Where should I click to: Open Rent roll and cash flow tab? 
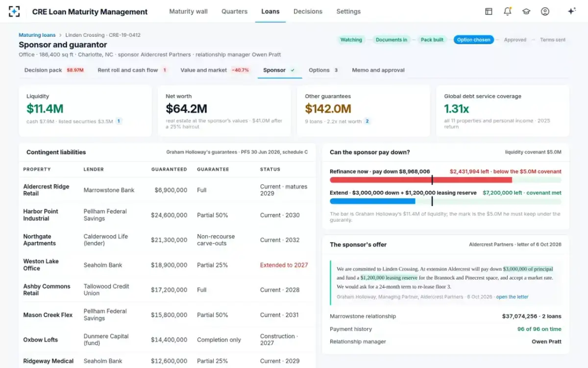(132, 70)
